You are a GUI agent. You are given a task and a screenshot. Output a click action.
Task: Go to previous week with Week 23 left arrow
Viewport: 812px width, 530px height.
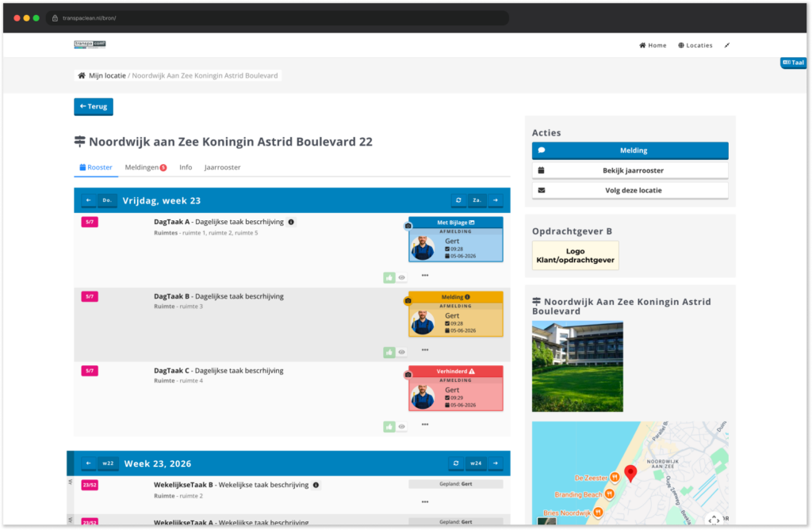pos(89,463)
